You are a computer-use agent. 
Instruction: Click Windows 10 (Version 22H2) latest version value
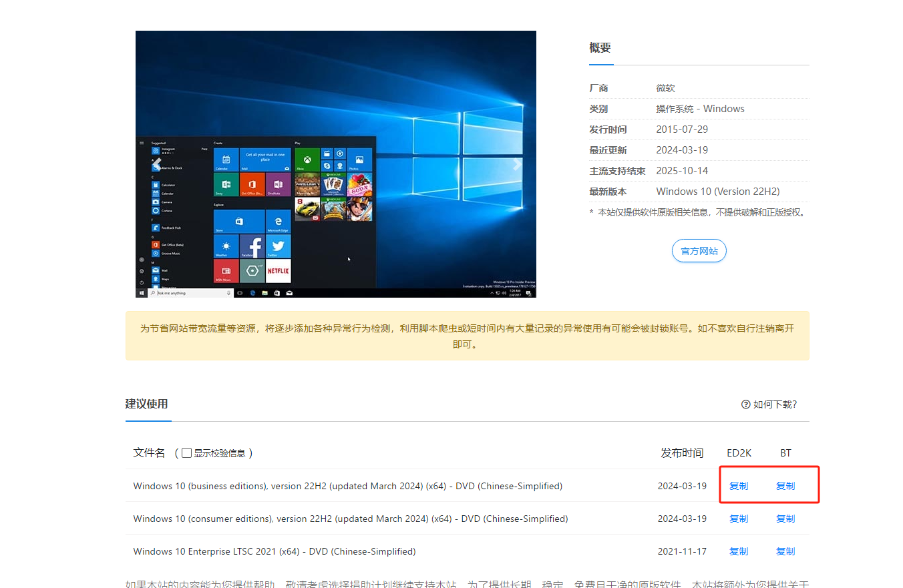718,192
